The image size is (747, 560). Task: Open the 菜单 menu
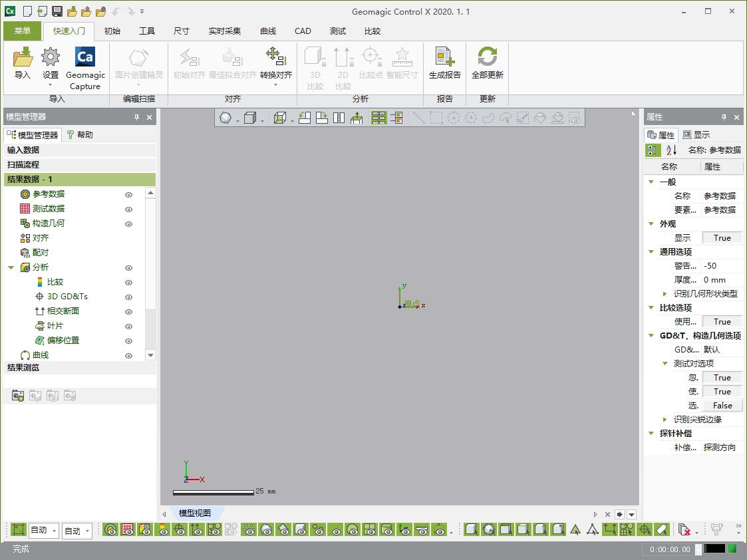[22, 31]
